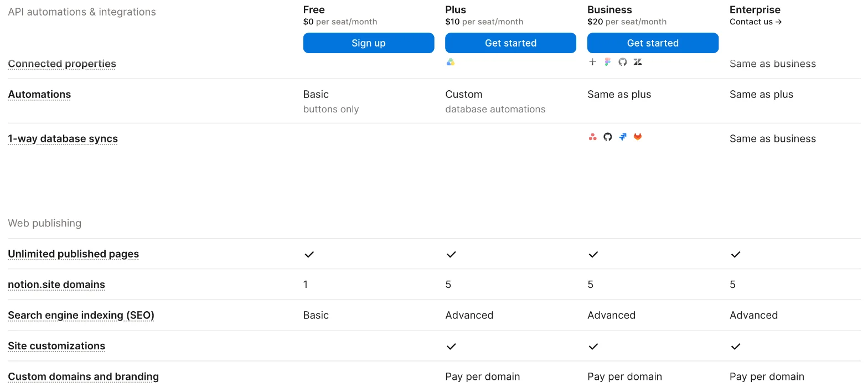Click the $0 per seat/month price
The image size is (868, 392).
coord(340,22)
